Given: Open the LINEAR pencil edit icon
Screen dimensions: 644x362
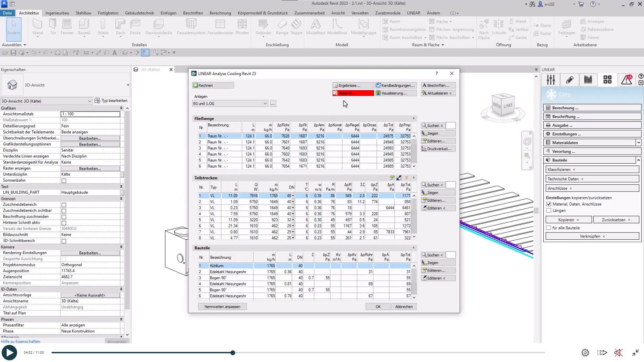Looking at the screenshot, I should pos(569,80).
